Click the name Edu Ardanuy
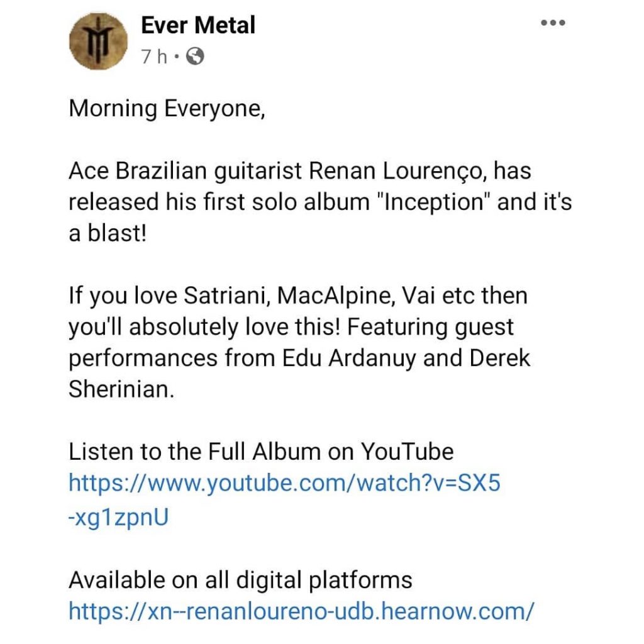 tap(349, 358)
